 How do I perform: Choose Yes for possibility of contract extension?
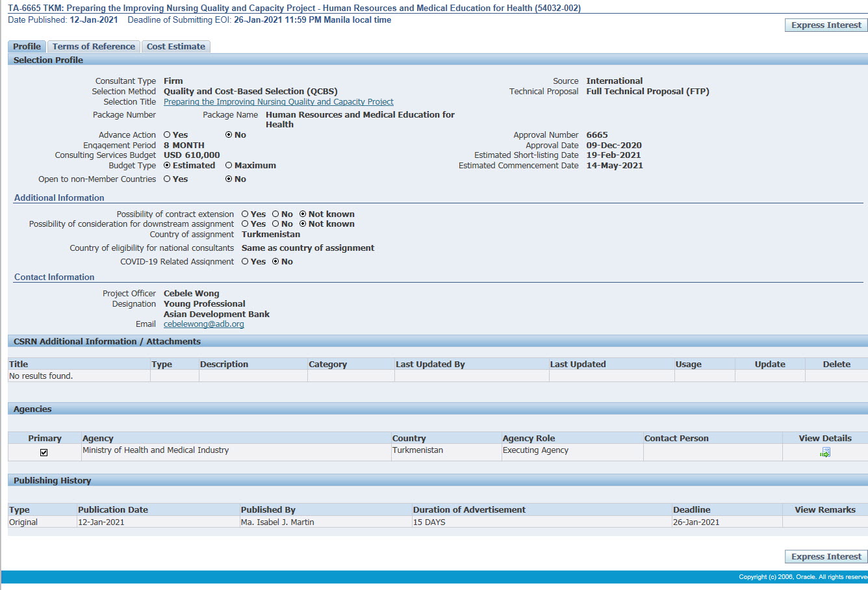point(245,214)
